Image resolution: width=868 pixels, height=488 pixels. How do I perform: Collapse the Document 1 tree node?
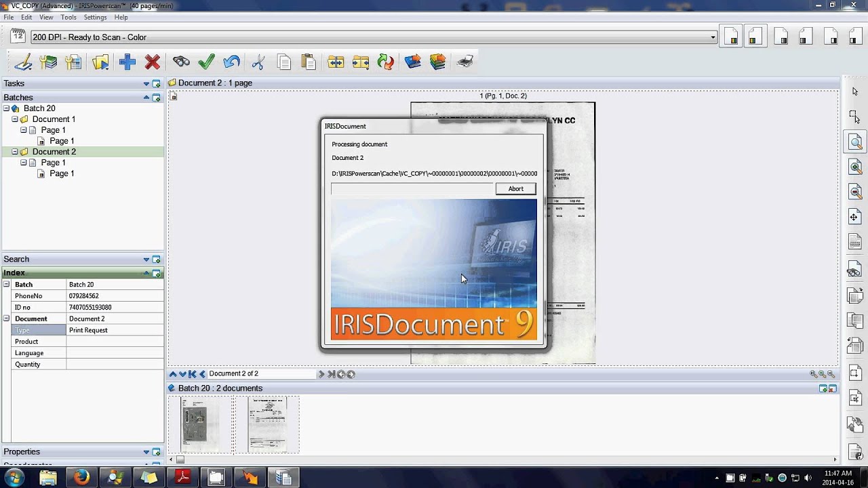[15, 119]
